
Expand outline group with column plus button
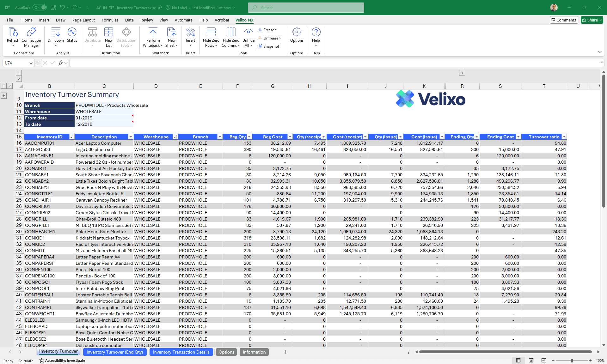[462, 73]
